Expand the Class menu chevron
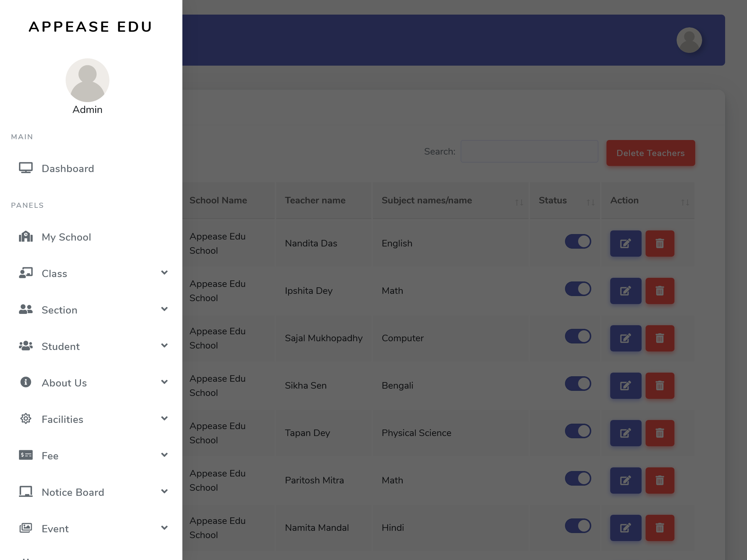Image resolution: width=747 pixels, height=560 pixels. tap(165, 273)
